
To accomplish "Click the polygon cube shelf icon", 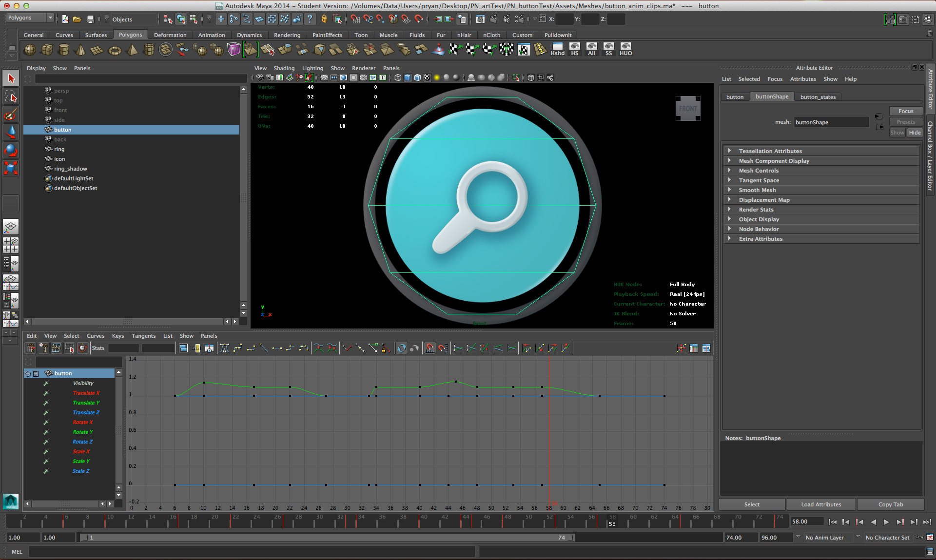I will click(x=47, y=50).
